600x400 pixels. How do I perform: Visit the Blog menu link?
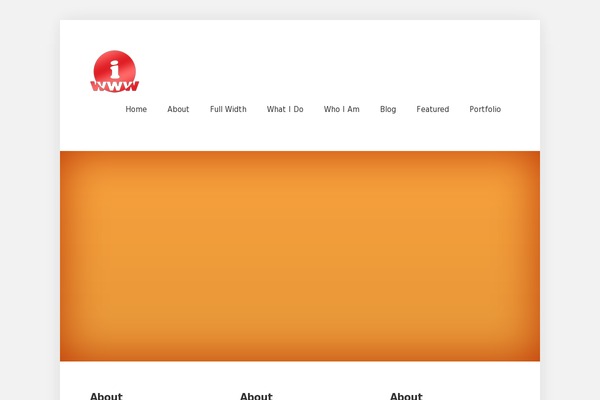[x=388, y=109]
